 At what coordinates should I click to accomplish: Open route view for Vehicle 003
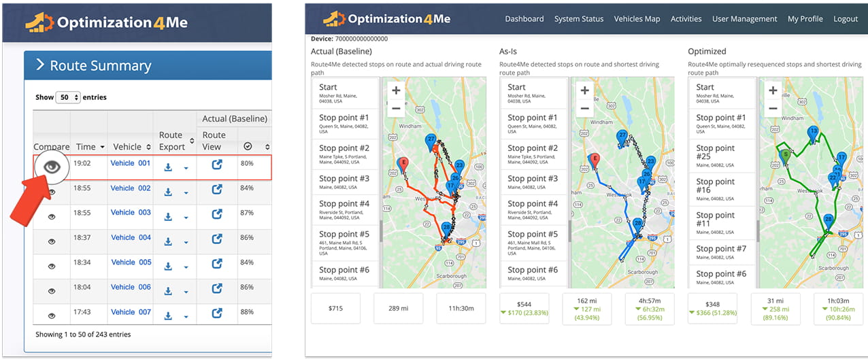coord(217,214)
